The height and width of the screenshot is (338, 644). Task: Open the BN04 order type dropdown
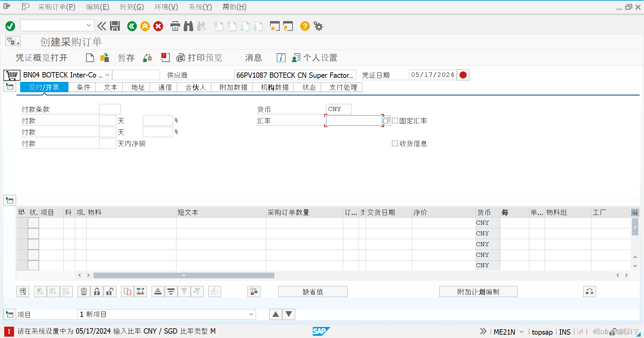point(107,75)
